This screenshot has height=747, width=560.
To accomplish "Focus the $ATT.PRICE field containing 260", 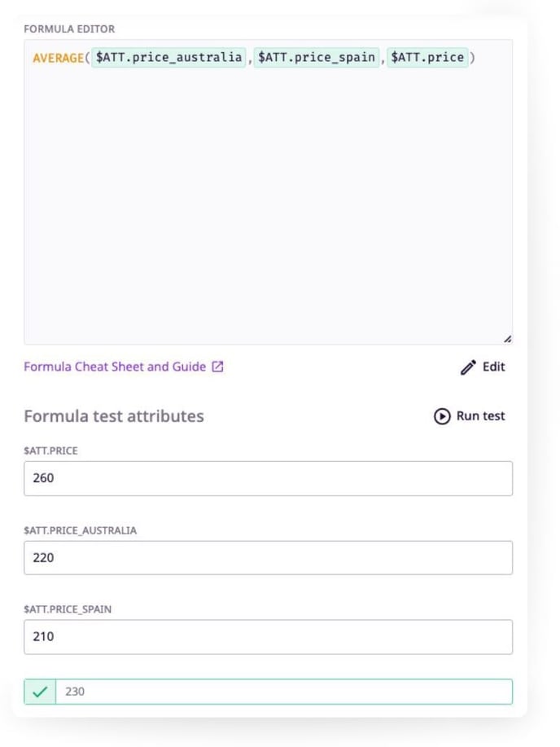I will (x=268, y=478).
